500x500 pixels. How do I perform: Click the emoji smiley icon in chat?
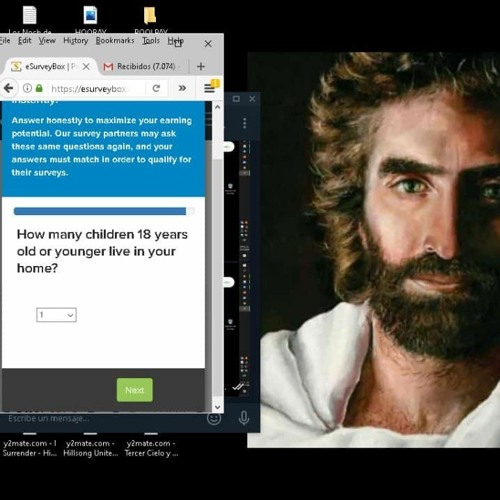214,418
